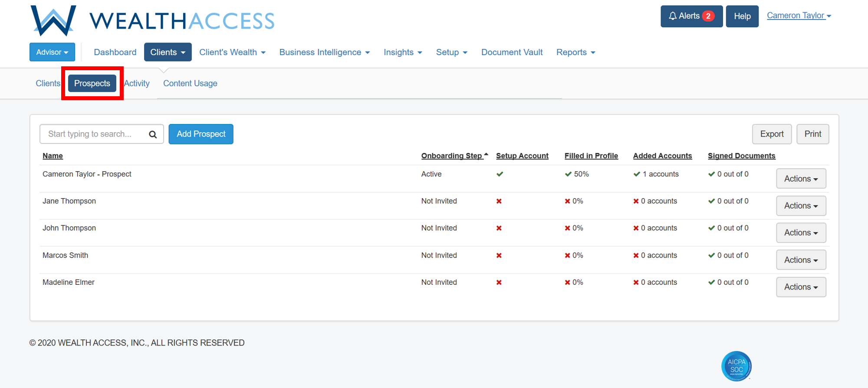Expand the Reports menu
Image resolution: width=868 pixels, height=388 pixels.
pyautogui.click(x=576, y=52)
